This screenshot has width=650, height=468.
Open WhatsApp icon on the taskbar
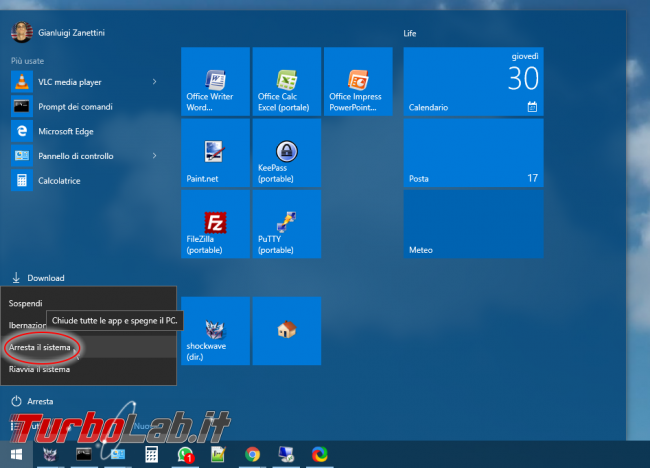click(185, 454)
